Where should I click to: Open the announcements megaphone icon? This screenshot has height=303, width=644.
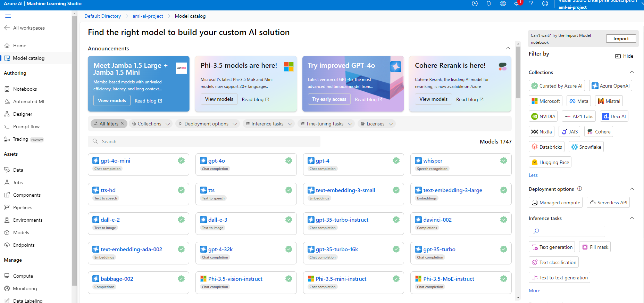click(517, 3)
